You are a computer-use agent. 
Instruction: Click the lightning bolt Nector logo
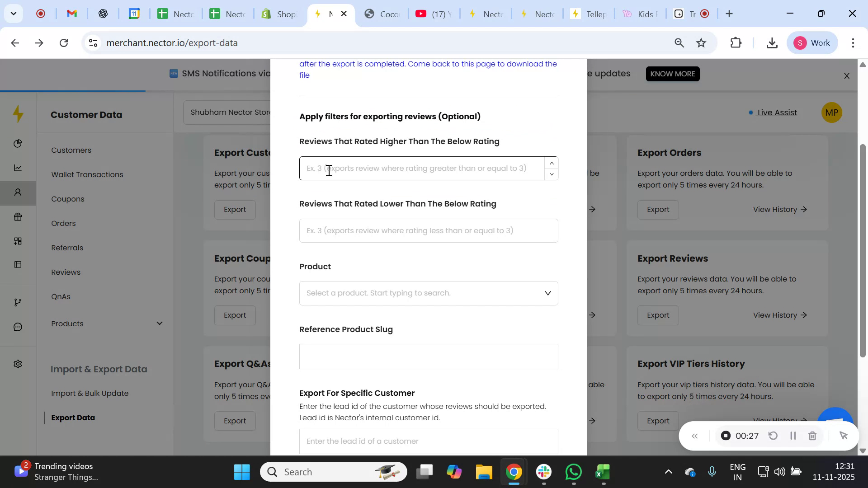pyautogui.click(x=18, y=114)
